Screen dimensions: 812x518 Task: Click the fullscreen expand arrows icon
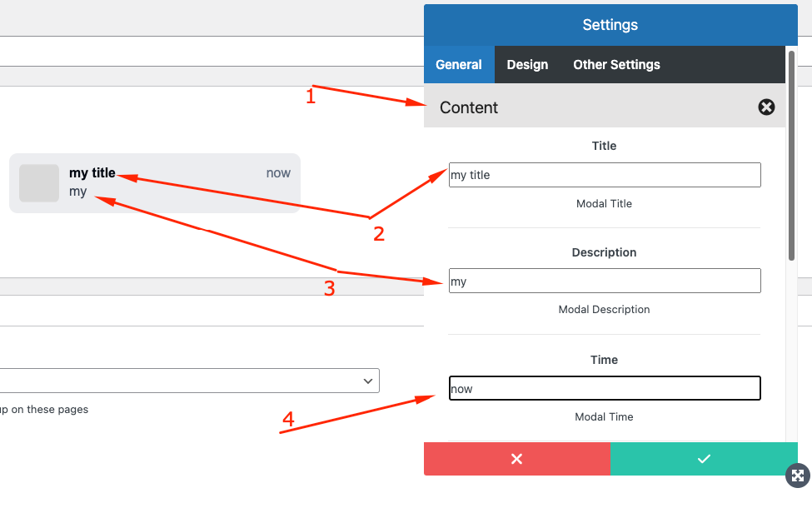[798, 476]
